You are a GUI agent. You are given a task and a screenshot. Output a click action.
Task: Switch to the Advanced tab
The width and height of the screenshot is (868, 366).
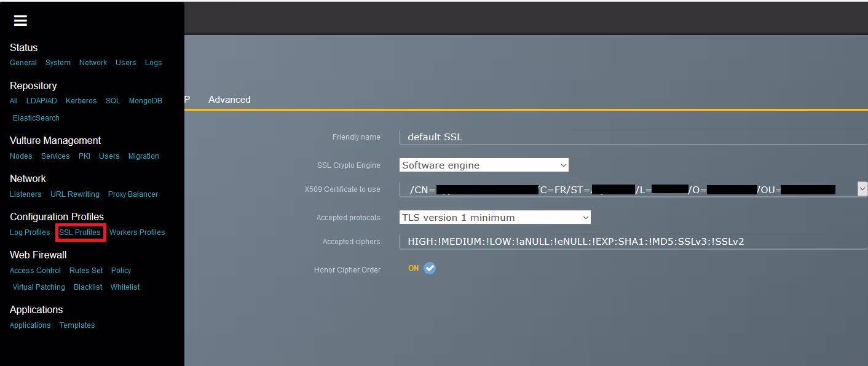[x=229, y=100]
